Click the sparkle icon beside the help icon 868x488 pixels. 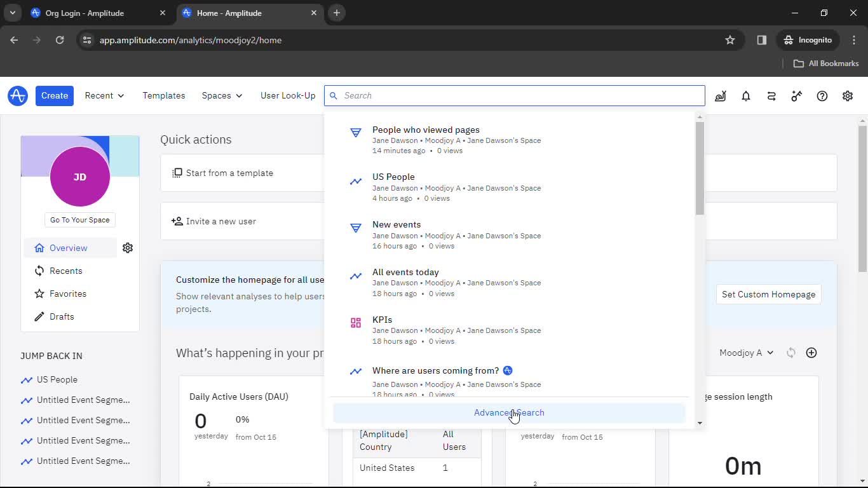797,96
